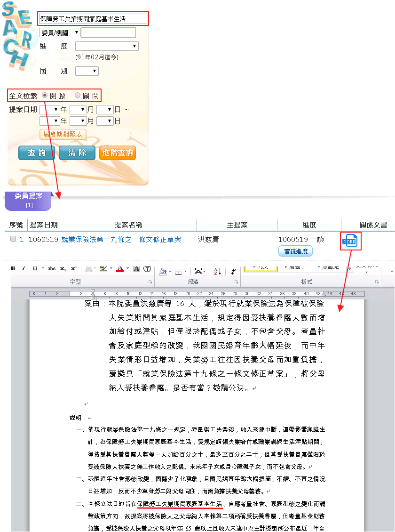Click the sort A-Z icon
395x532 pixels.
pos(218,271)
